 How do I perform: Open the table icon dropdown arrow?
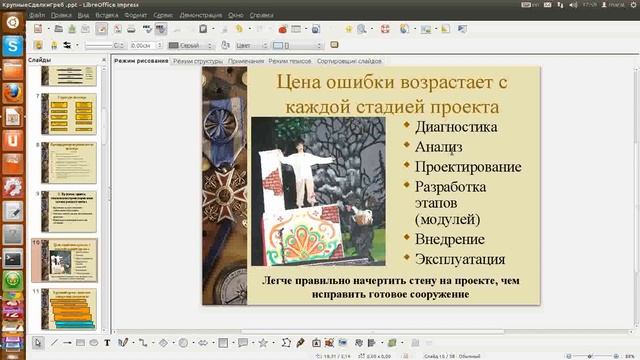(x=306, y=29)
